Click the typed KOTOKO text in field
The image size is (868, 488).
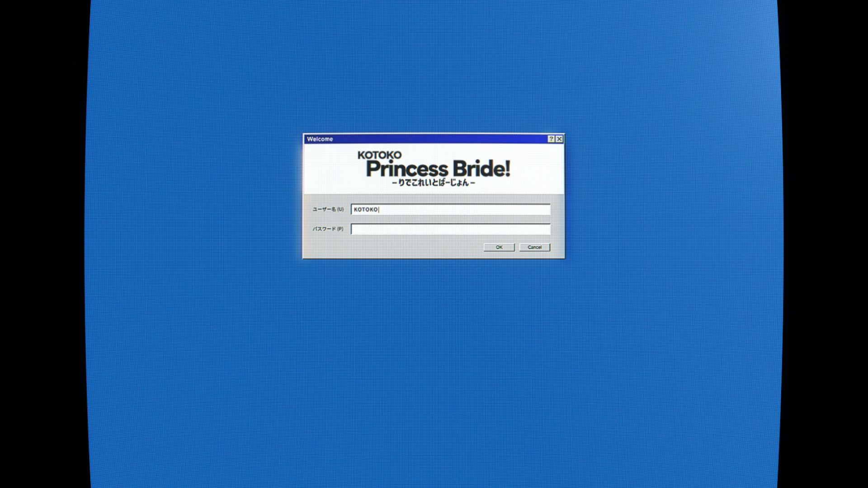365,210
